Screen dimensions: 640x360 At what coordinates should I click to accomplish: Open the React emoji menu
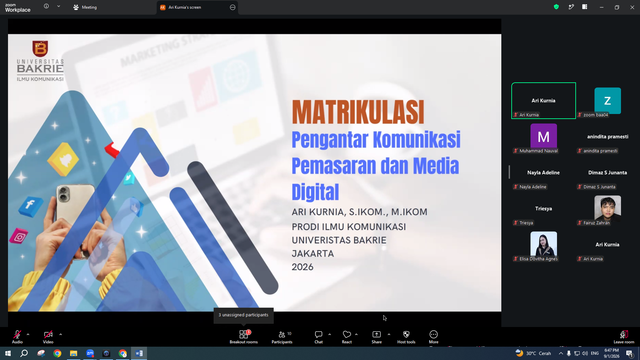[347, 337]
